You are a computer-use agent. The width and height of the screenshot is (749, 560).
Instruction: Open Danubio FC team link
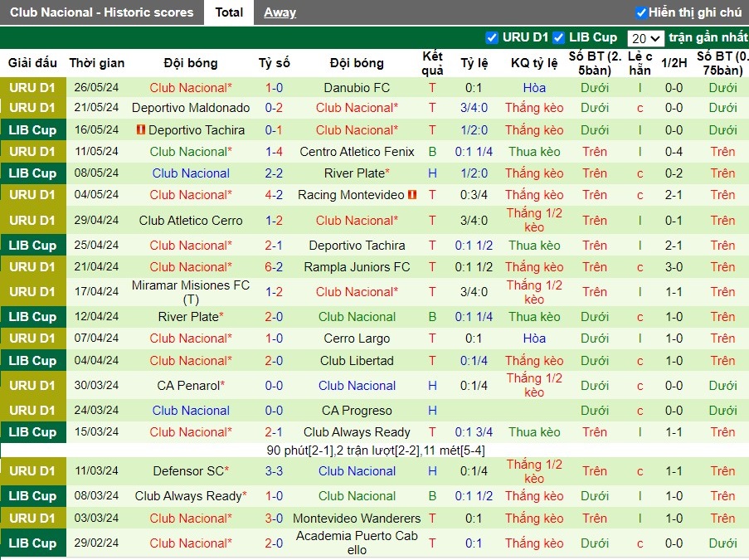tap(357, 88)
